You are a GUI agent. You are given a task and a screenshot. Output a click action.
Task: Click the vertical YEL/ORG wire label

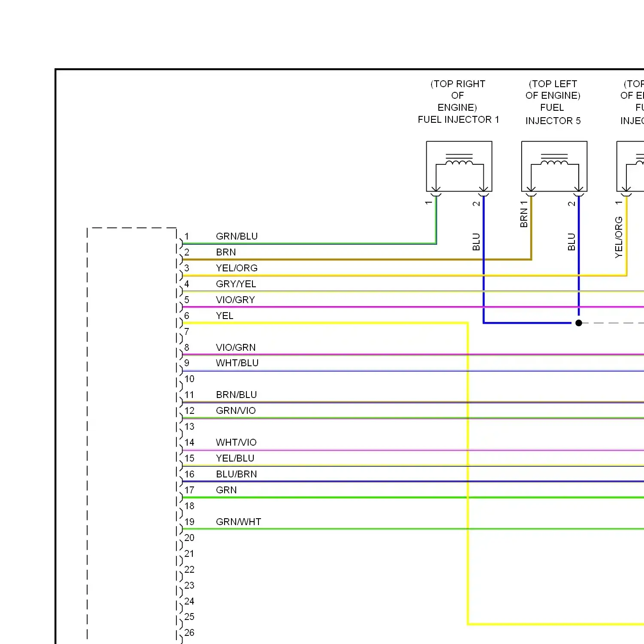point(619,237)
